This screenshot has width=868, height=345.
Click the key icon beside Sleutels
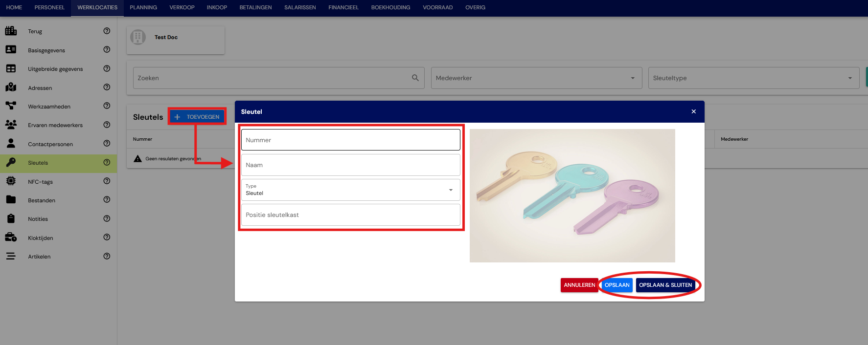[x=11, y=163]
